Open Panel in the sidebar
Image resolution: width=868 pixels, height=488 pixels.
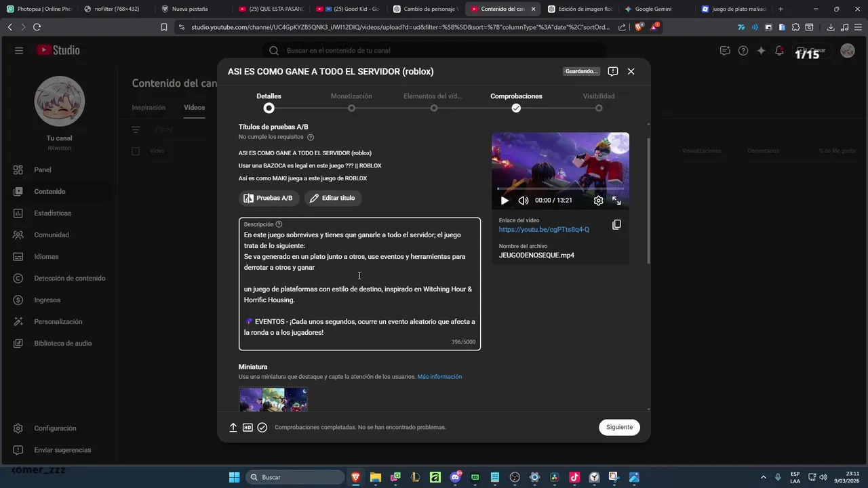coord(60,169)
